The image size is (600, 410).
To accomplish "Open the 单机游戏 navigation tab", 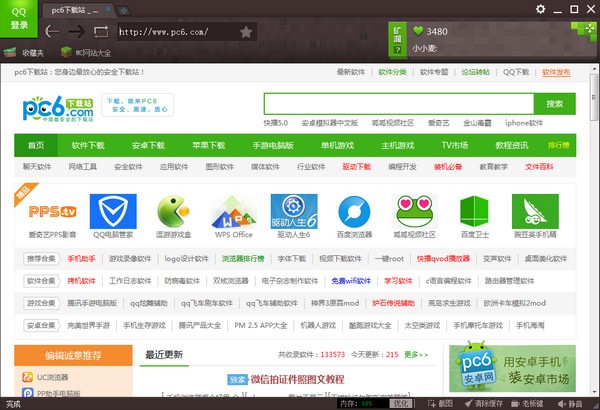I will [x=337, y=145].
